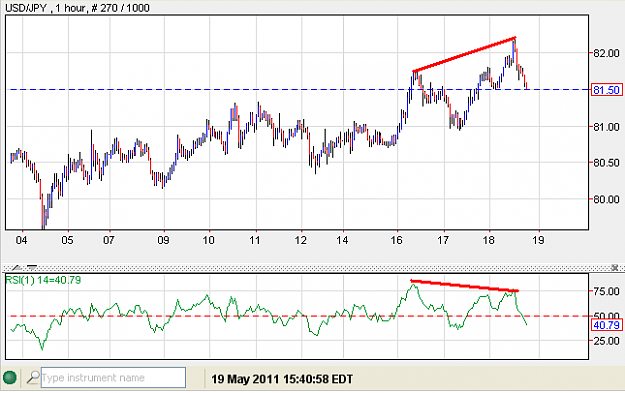Screen dimensions: 625x393
Task: Click the 80.00 price axis label
Action: 606,199
